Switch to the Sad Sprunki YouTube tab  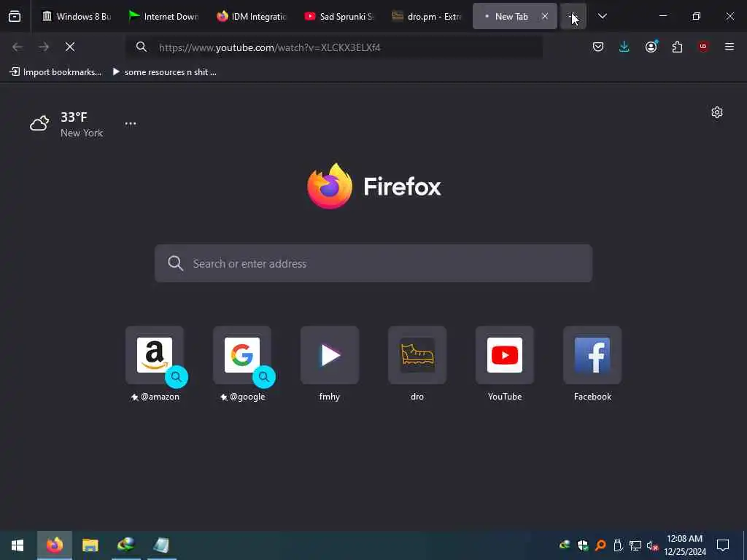coord(338,16)
